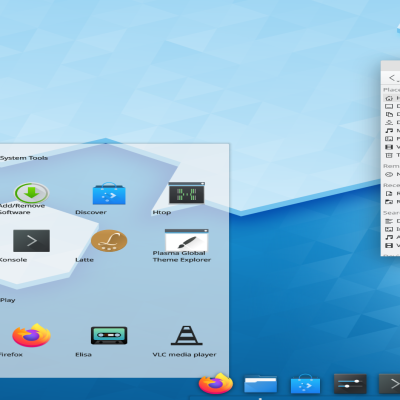Click the Play category heading

7,300
